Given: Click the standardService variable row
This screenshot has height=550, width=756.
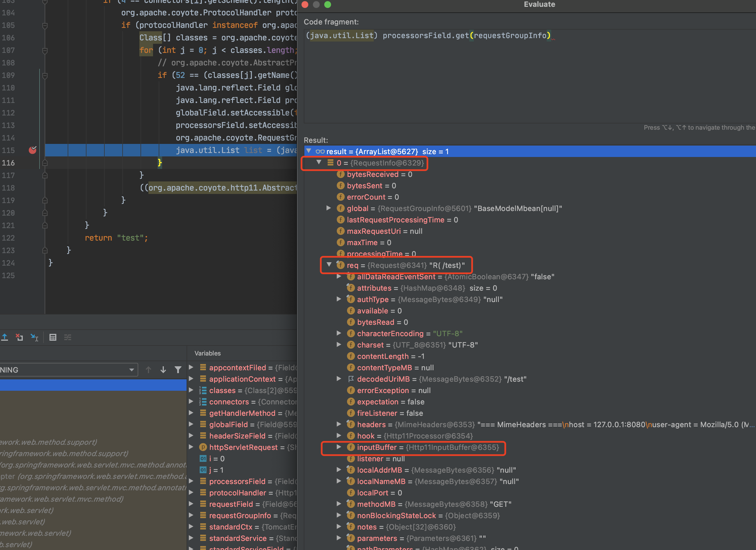Looking at the screenshot, I should (x=242, y=538).
